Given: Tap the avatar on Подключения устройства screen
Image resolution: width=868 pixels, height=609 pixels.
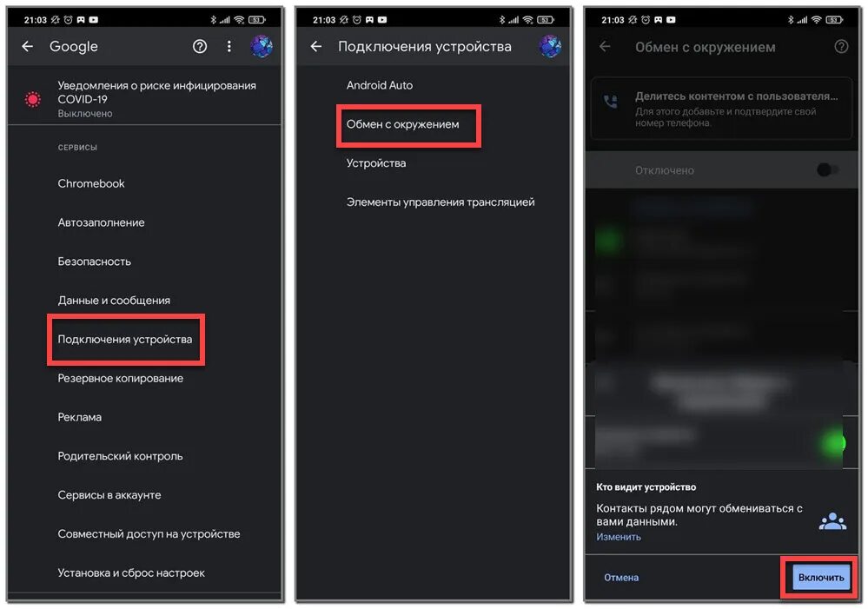Looking at the screenshot, I should click(x=550, y=47).
